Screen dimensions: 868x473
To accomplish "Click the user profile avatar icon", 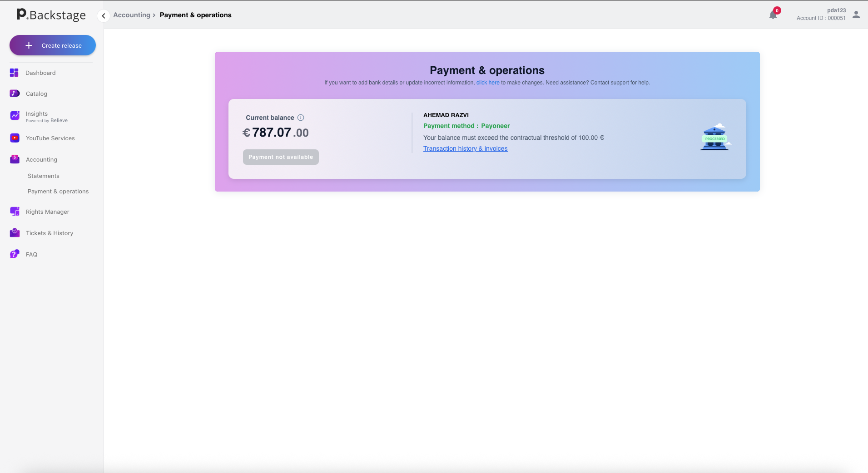I will click(x=856, y=15).
